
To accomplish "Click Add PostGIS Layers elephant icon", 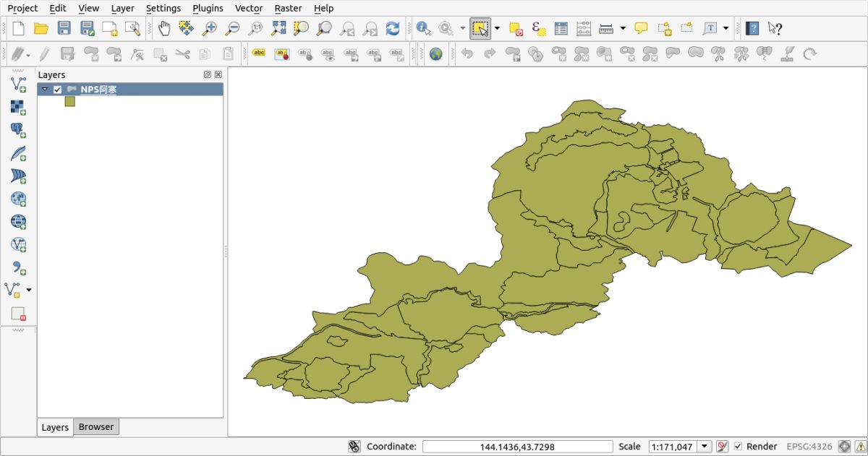I will pyautogui.click(x=18, y=130).
